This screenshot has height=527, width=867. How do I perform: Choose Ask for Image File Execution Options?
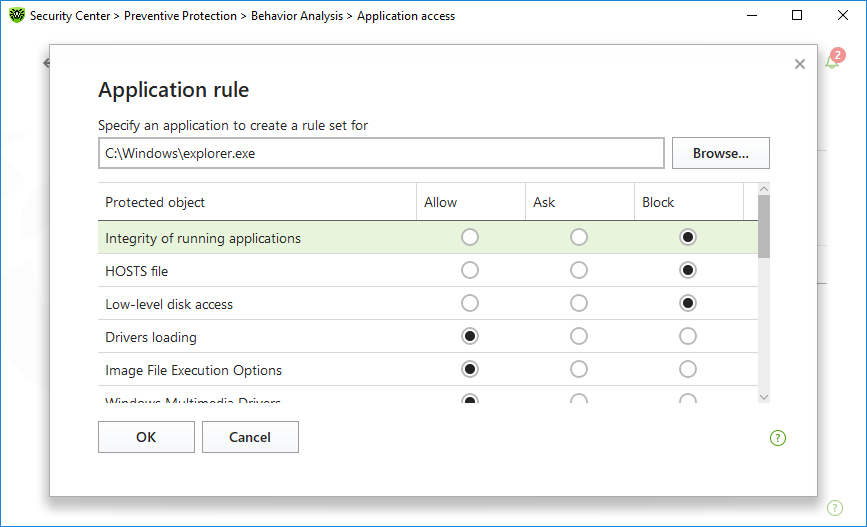[578, 369]
